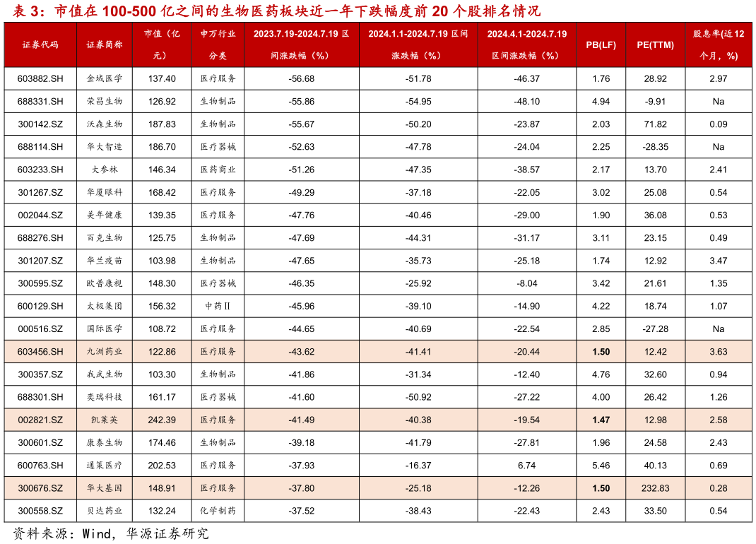Click the stock name 我武生物

[105, 374]
